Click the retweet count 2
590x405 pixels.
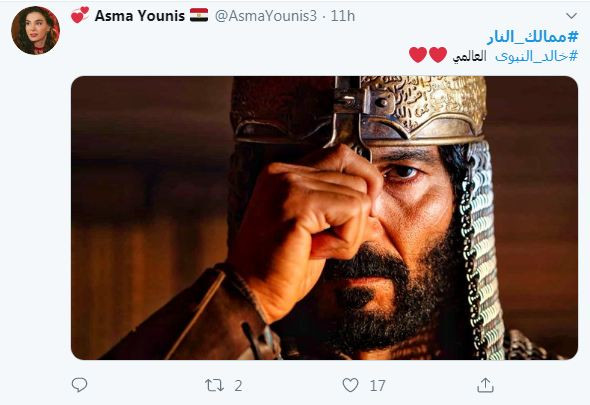(238, 385)
